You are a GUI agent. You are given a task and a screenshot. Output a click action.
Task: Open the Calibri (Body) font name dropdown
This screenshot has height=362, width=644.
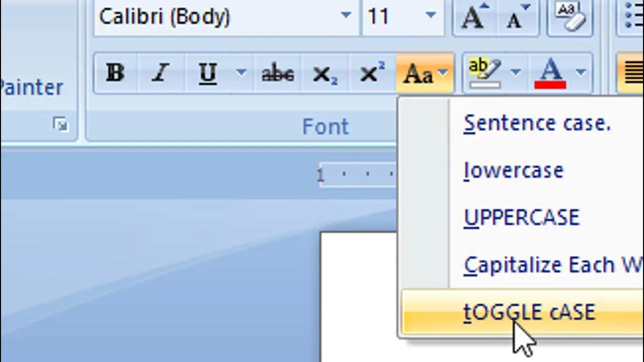coord(346,16)
